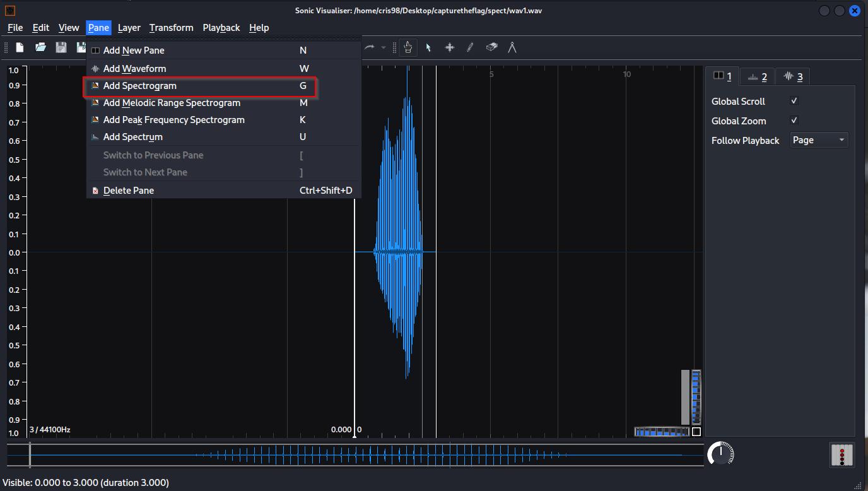868x491 pixels.
Task: Open the Layer menu
Action: pos(129,28)
